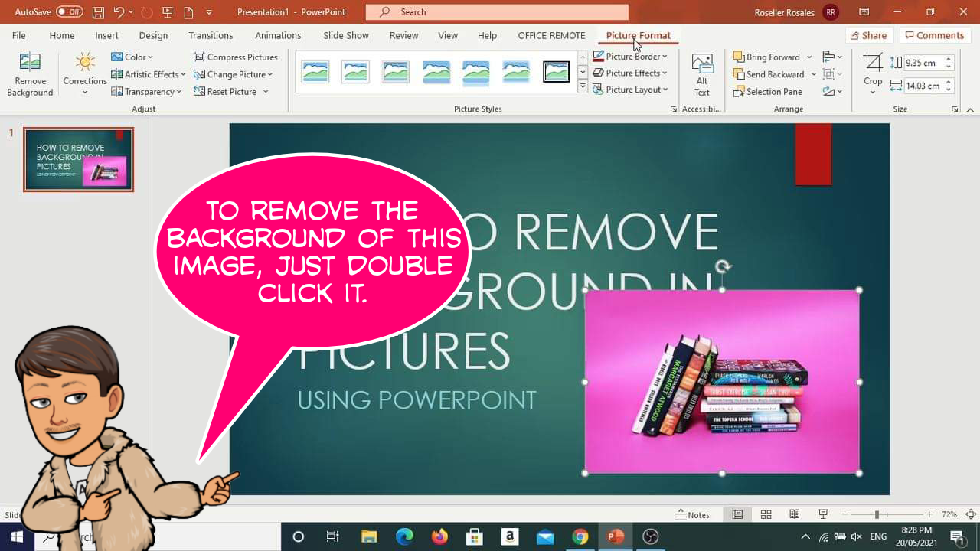
Task: Click the Save icon in the title bar
Action: pyautogui.click(x=98, y=11)
